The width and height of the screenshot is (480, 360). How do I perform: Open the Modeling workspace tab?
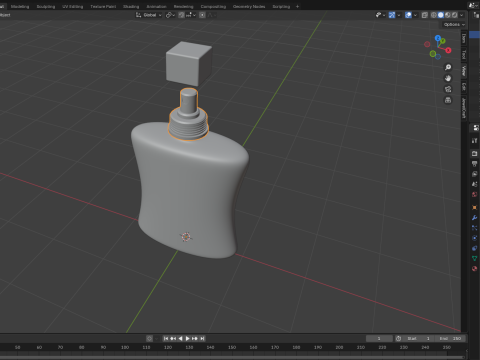pos(20,6)
